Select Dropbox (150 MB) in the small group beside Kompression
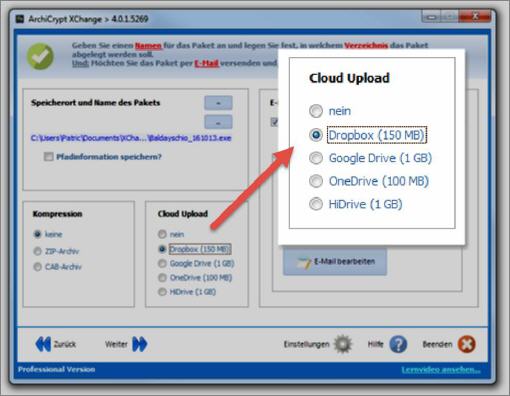 coord(162,249)
